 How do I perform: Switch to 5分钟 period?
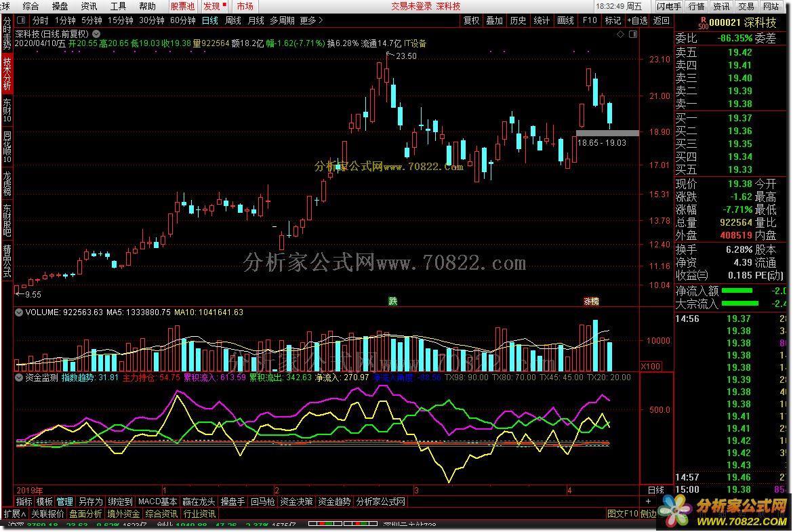pyautogui.click(x=91, y=20)
